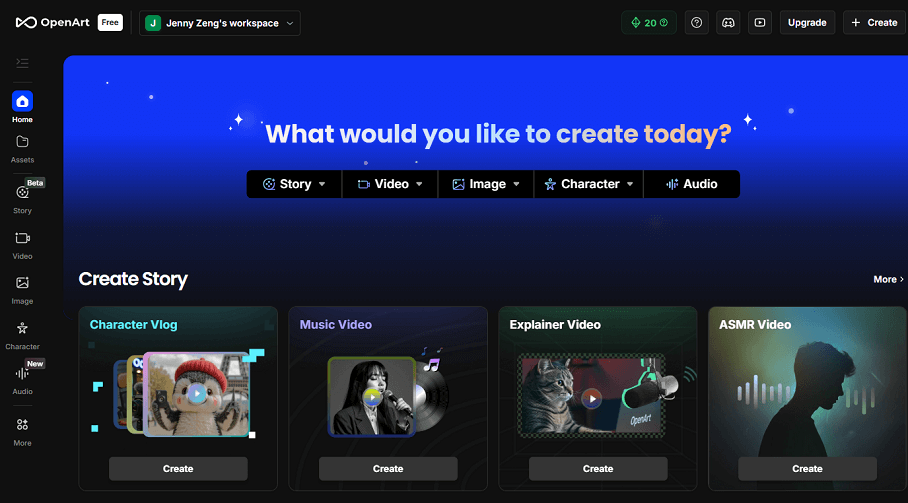Play the Explainer Video cat thumbnail
908x503 pixels.
[592, 399]
